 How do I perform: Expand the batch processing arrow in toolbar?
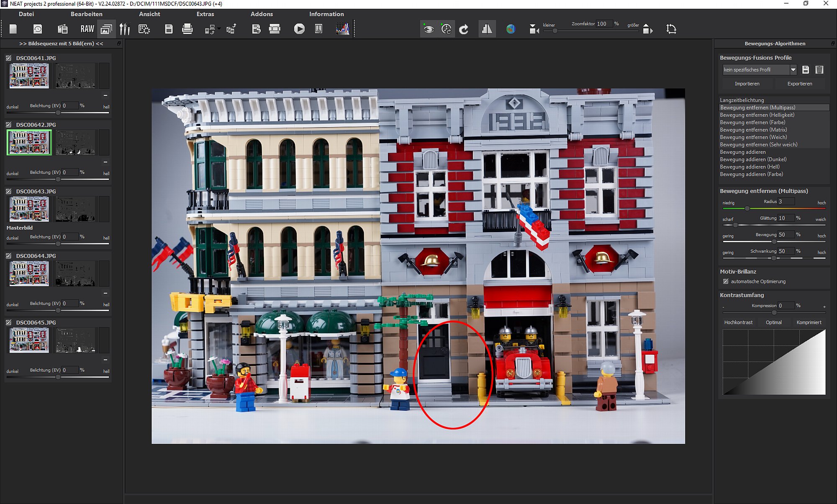tap(219, 28)
